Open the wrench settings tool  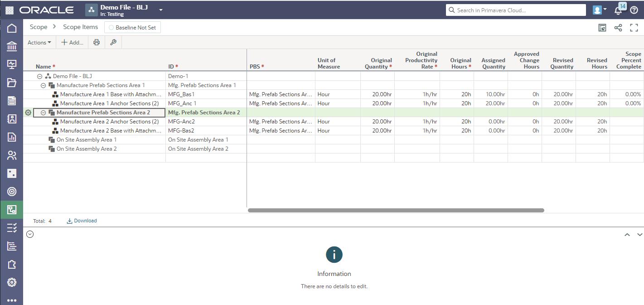pos(113,42)
